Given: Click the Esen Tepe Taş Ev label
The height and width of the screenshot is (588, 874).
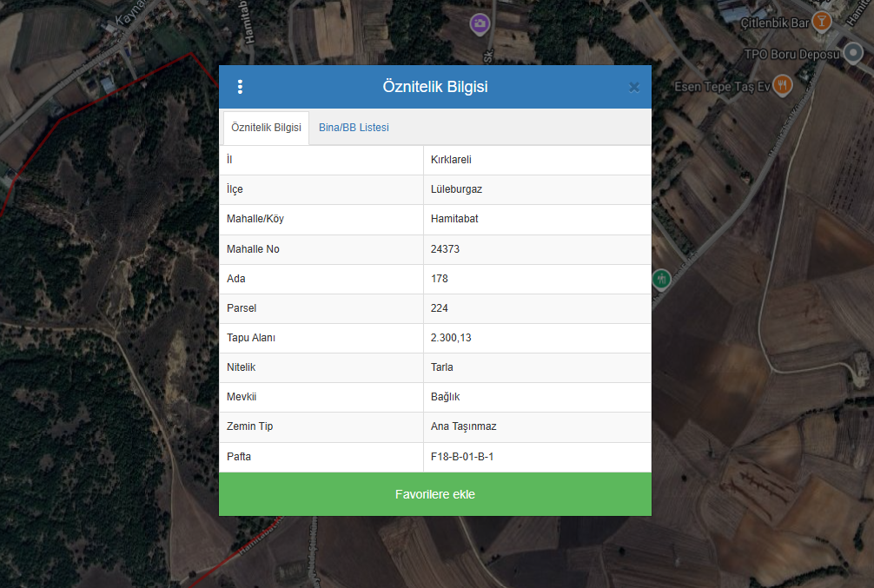Looking at the screenshot, I should click(722, 87).
